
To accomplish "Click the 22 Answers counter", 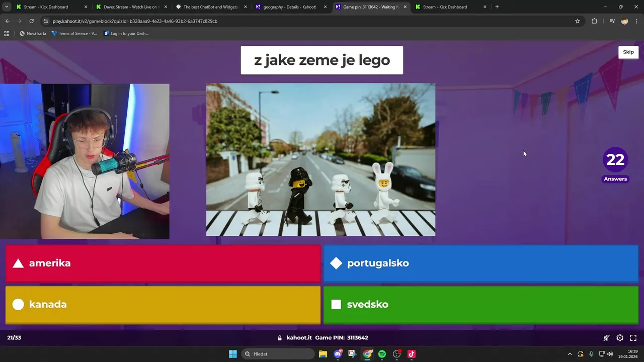I will [x=615, y=165].
